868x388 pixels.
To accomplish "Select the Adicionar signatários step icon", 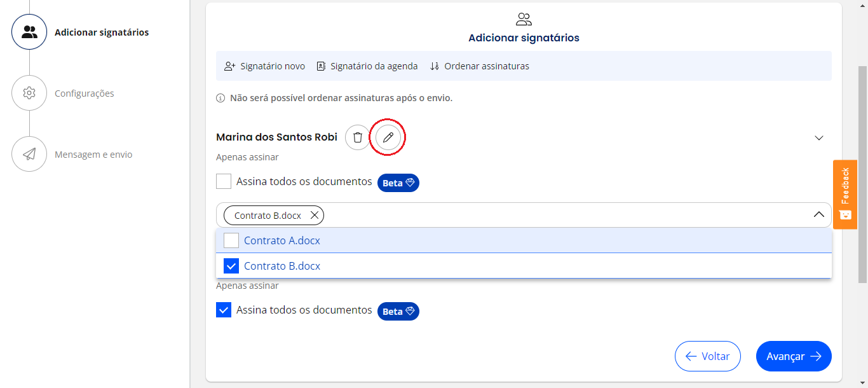I will point(29,31).
